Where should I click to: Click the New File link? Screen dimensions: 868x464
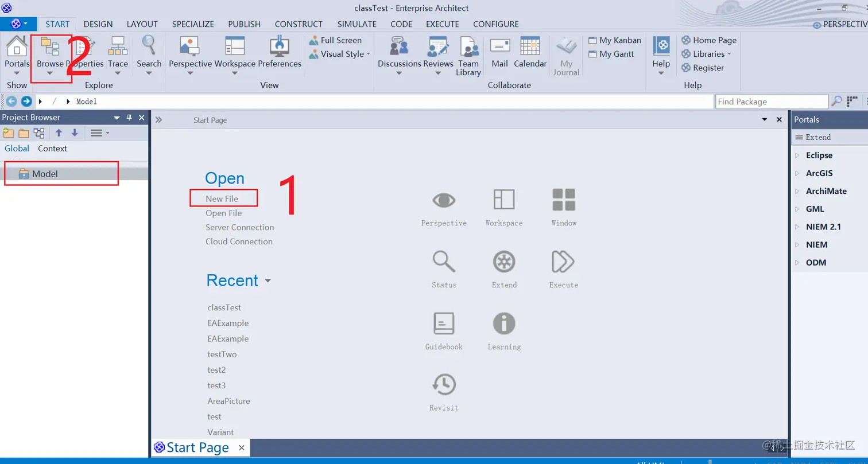point(222,198)
